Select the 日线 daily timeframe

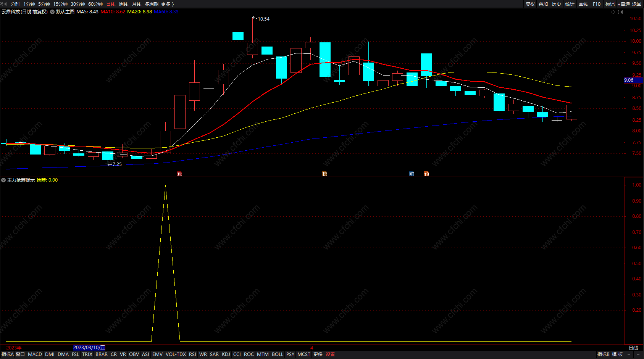pyautogui.click(x=111, y=4)
